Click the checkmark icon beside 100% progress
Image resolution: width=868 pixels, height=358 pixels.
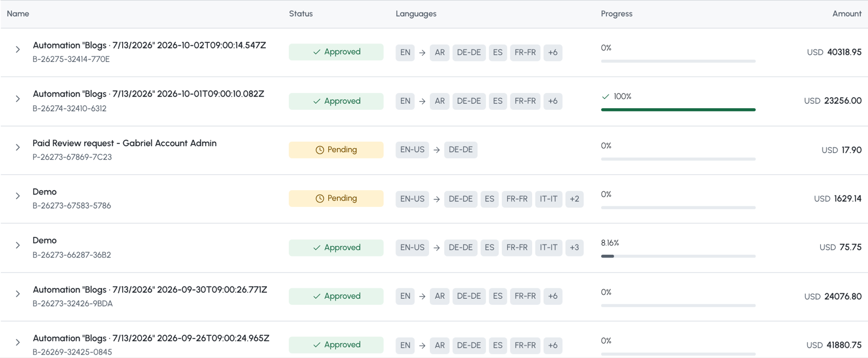[605, 97]
